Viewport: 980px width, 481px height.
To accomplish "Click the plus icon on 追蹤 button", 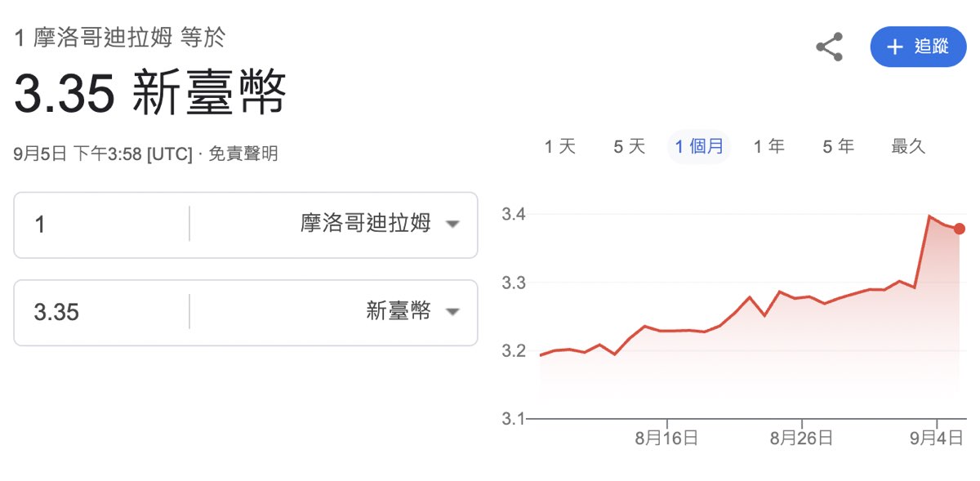I will click(895, 47).
